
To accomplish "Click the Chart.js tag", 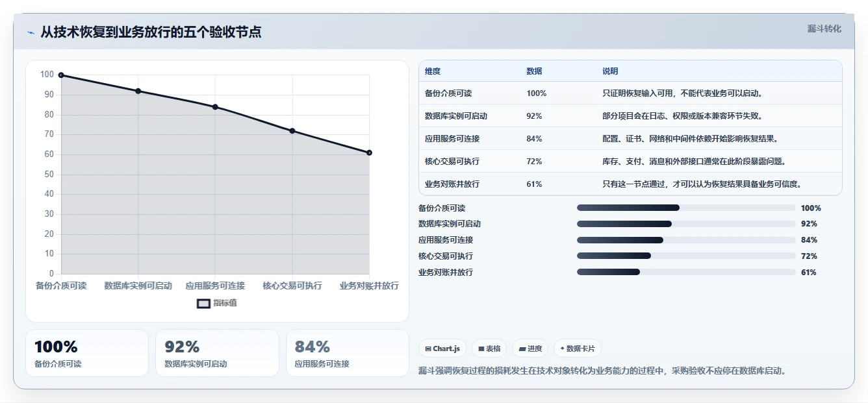I will (442, 348).
